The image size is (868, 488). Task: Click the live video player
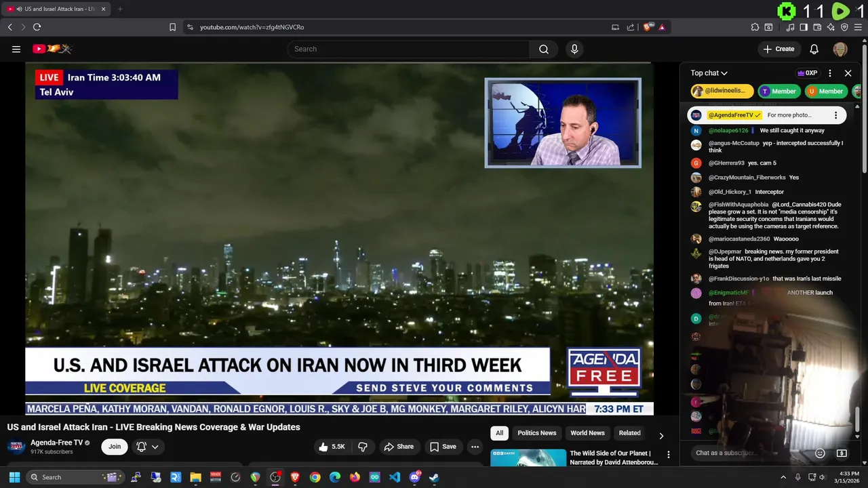pos(339,239)
